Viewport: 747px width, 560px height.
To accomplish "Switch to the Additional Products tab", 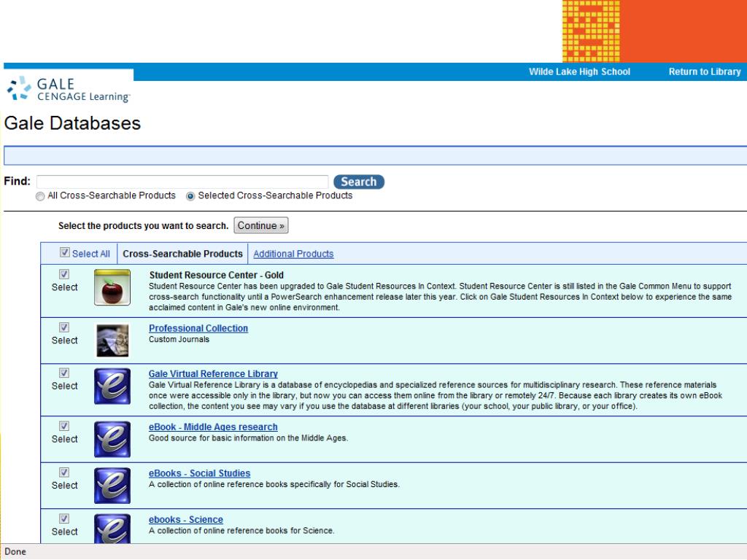I will tap(293, 254).
